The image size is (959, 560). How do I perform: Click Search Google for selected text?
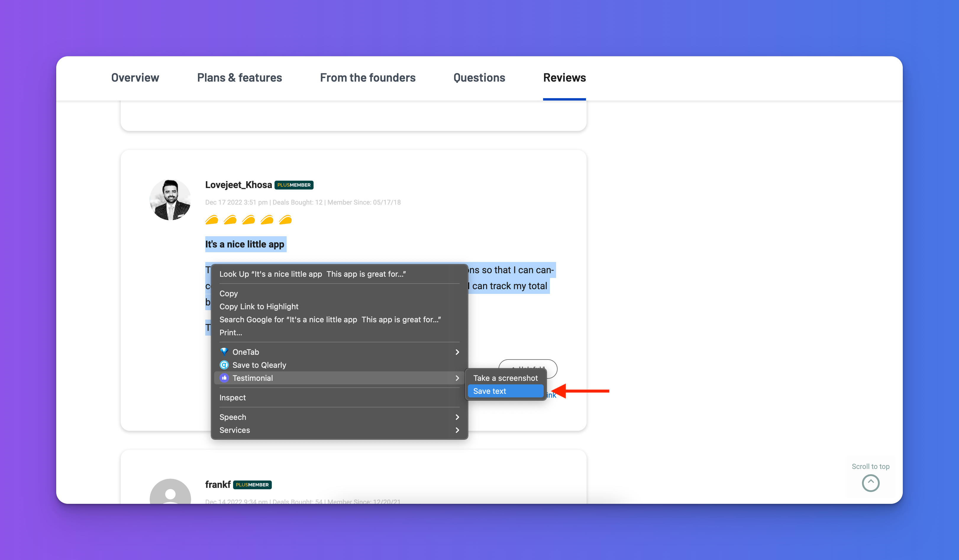coord(339,320)
